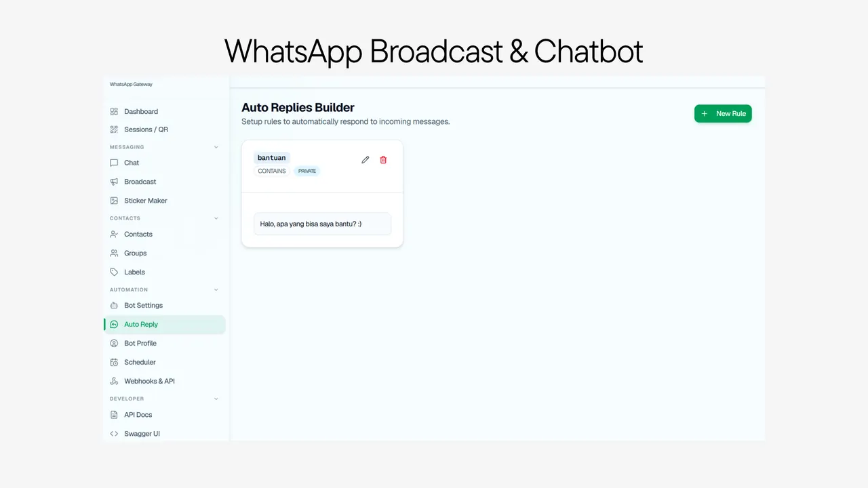Click the CONTAINS match-type badge
The height and width of the screenshot is (488, 868).
point(272,171)
